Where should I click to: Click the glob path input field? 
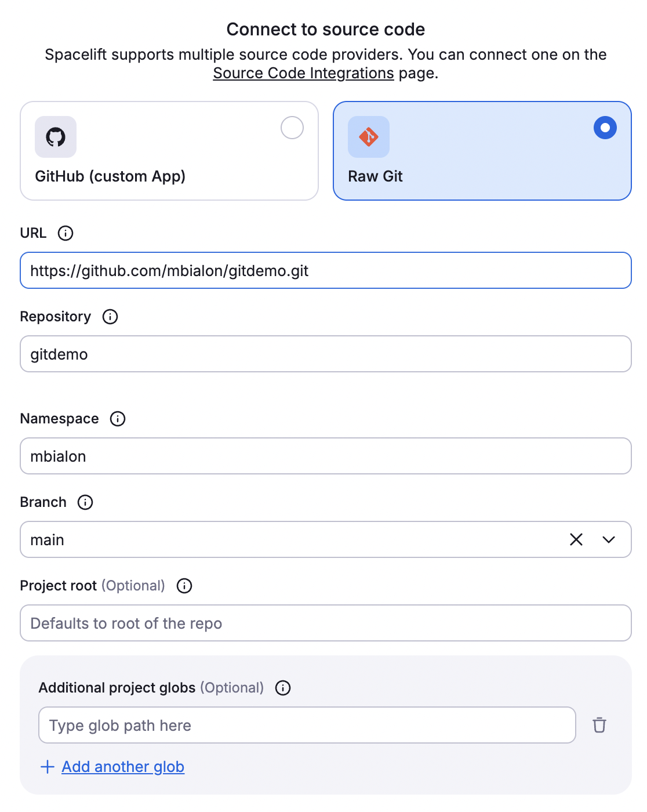pyautogui.click(x=307, y=725)
